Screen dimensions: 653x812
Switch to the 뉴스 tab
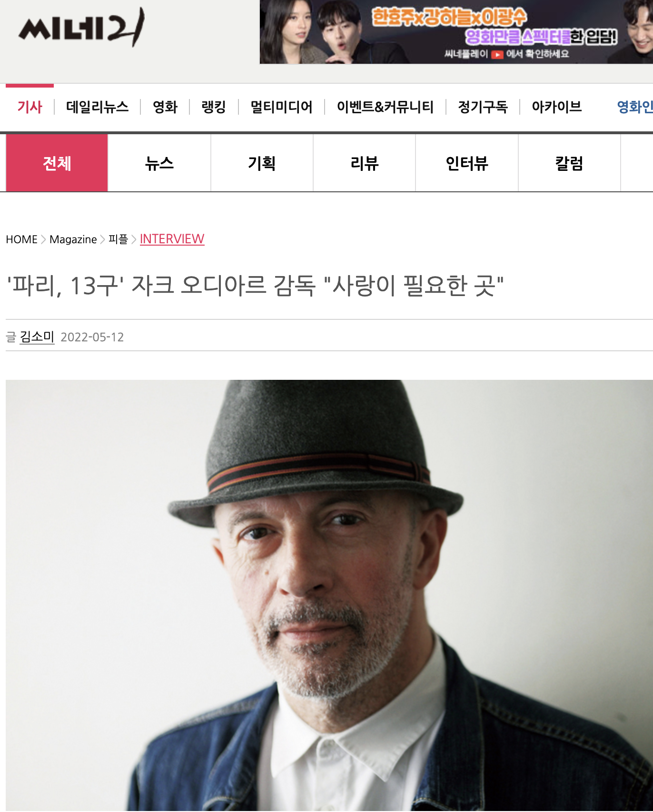coord(159,163)
